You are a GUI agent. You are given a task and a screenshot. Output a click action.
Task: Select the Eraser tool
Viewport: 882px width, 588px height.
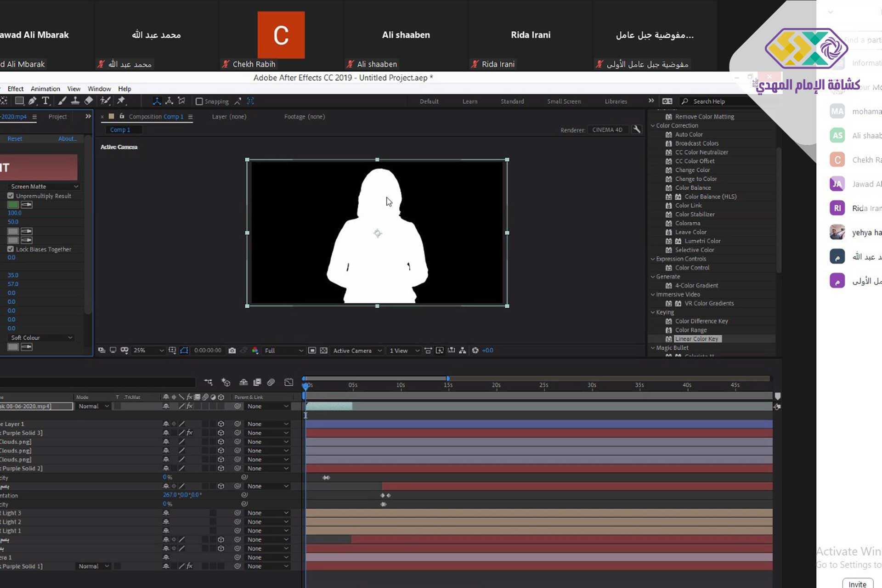pyautogui.click(x=89, y=101)
